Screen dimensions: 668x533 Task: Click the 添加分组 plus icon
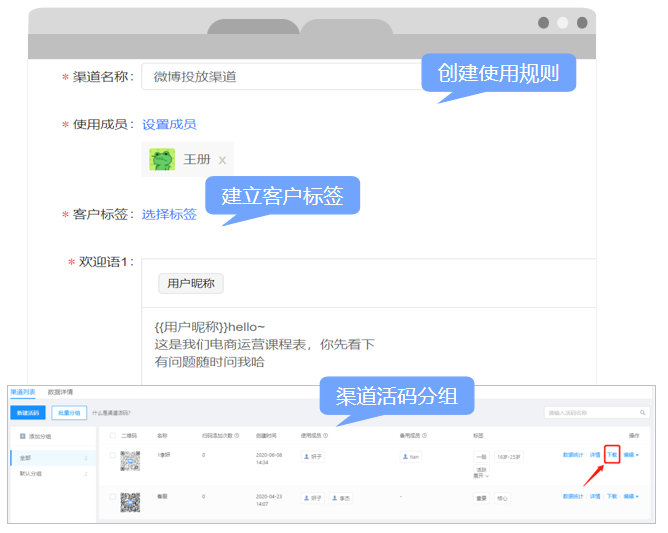(x=23, y=436)
